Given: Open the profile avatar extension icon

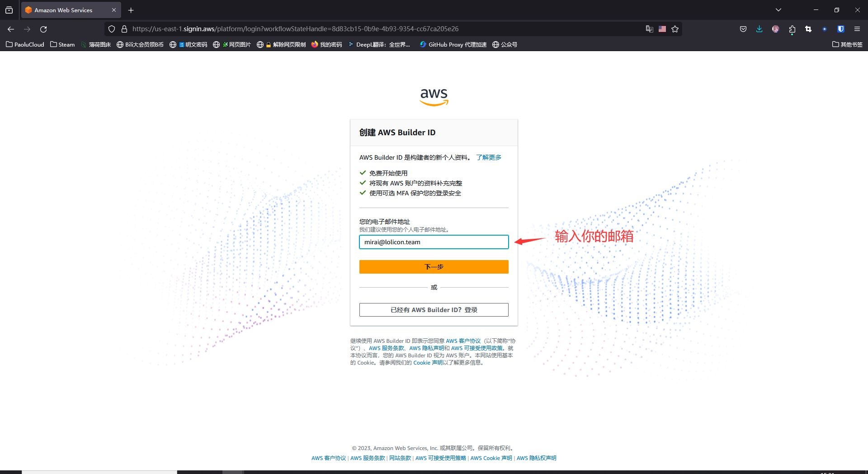Looking at the screenshot, I should [776, 29].
